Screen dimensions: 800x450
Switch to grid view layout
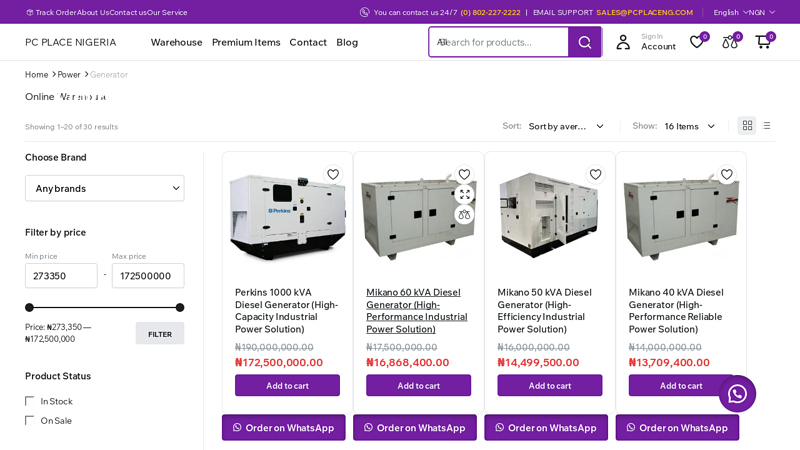point(747,126)
